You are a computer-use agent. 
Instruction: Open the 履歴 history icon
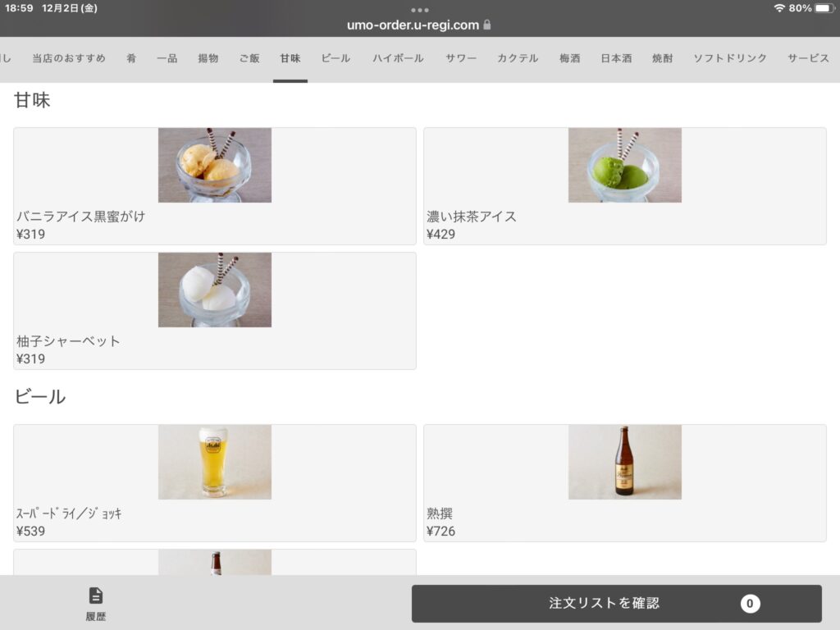96,596
